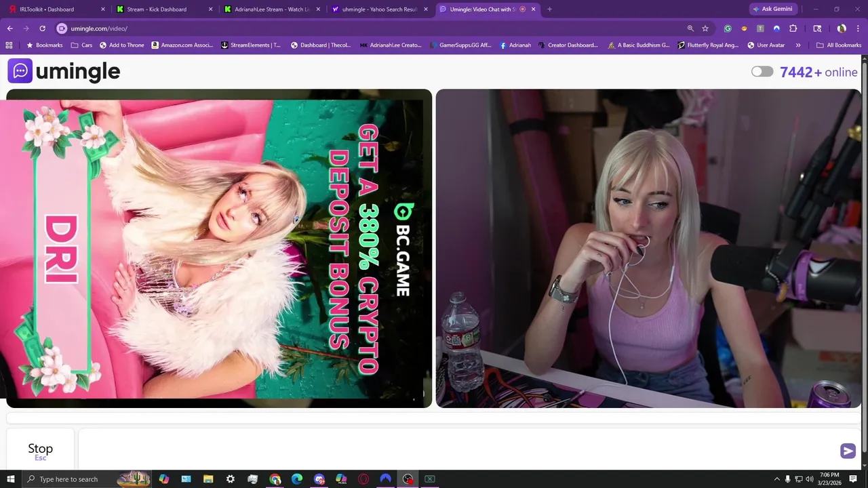Open the Add to Throne bookmark
868x488 pixels.
tap(122, 45)
